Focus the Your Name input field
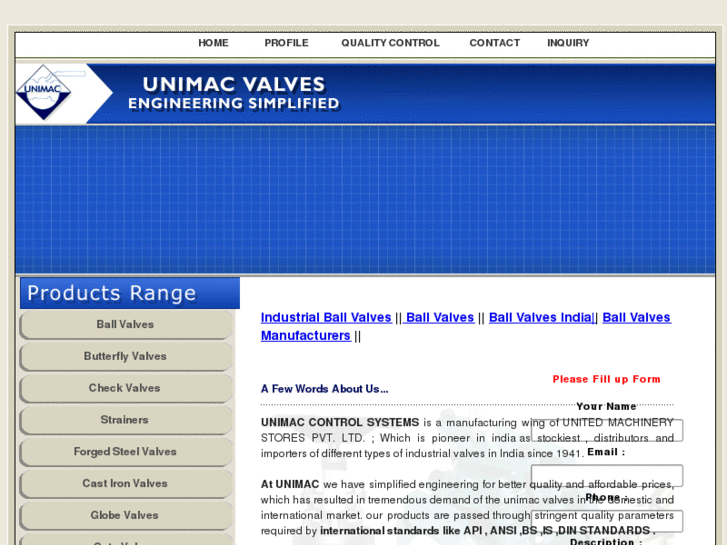The width and height of the screenshot is (727, 545). point(607,430)
